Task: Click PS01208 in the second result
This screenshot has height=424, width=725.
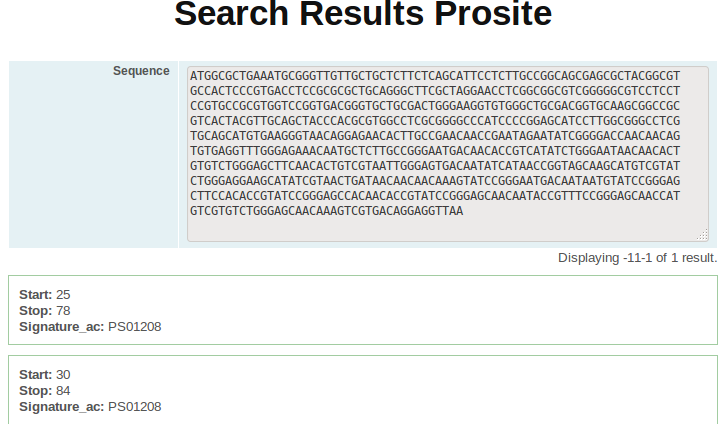Action: click(135, 406)
